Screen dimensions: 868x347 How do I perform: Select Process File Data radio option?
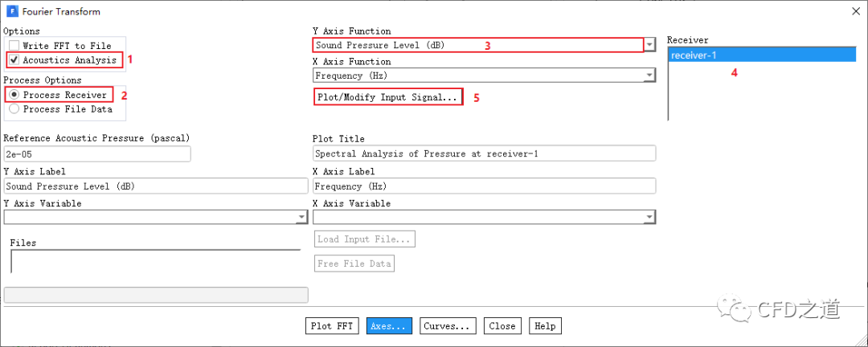point(14,109)
